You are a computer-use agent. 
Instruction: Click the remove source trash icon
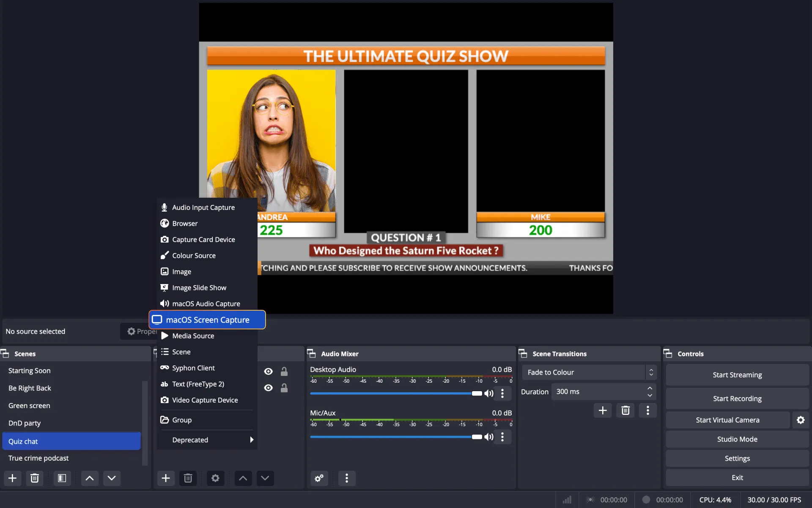pos(188,478)
